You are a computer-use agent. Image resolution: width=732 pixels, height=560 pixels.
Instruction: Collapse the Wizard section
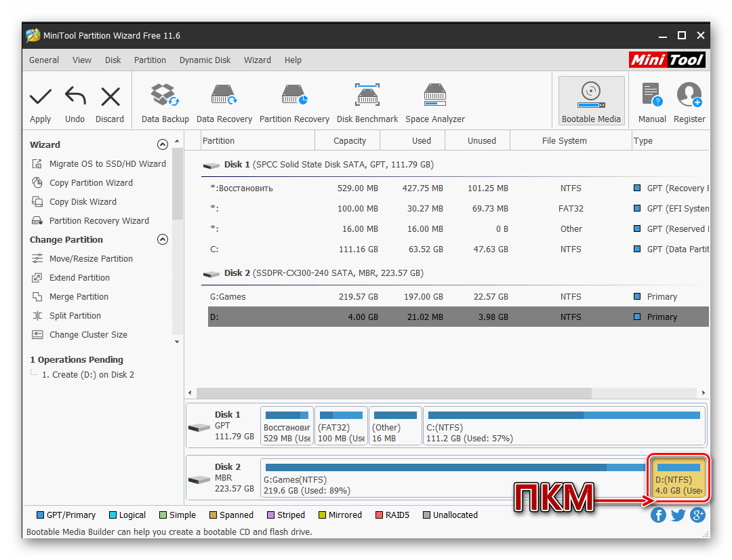162,144
